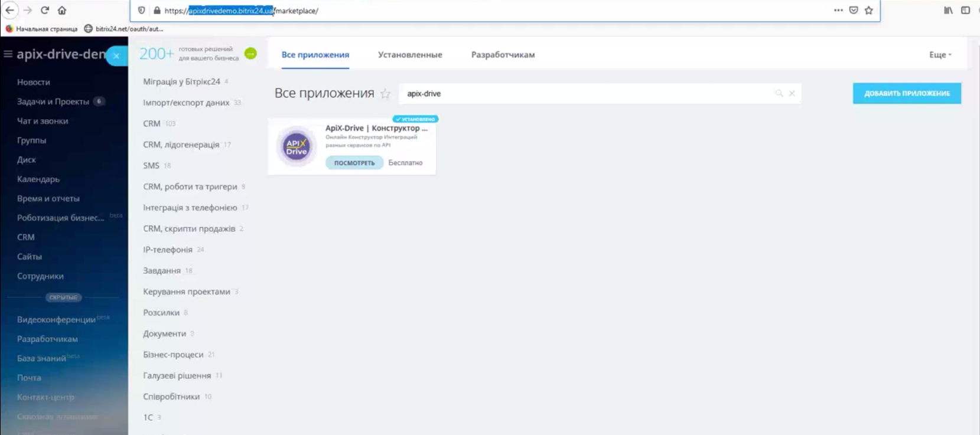Open Сотрудники in sidebar

coord(40,276)
